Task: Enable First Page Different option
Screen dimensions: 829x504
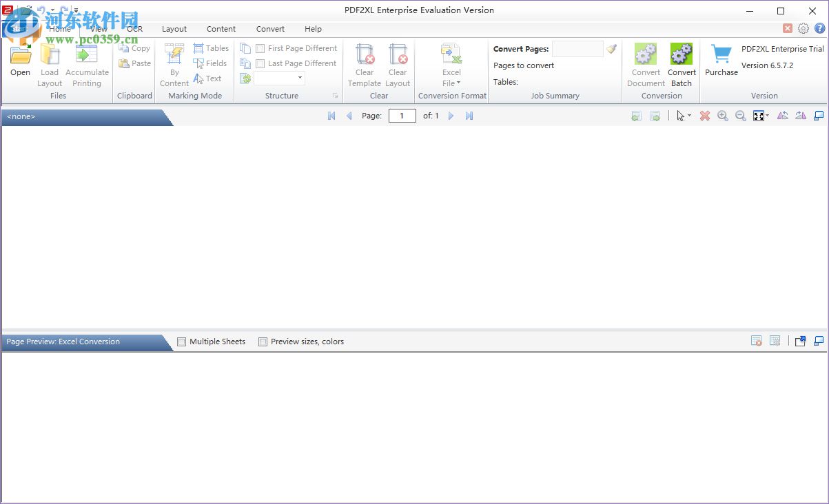Action: (260, 48)
